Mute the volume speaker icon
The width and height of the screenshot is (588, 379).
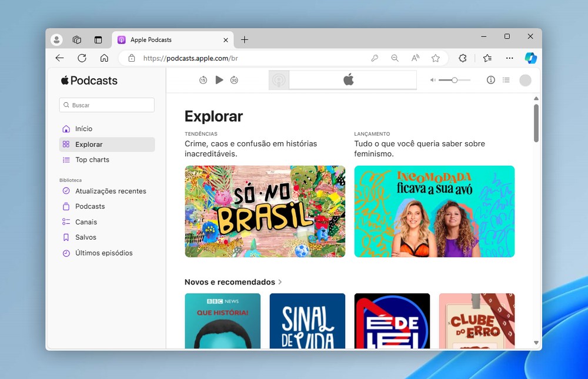coord(433,80)
